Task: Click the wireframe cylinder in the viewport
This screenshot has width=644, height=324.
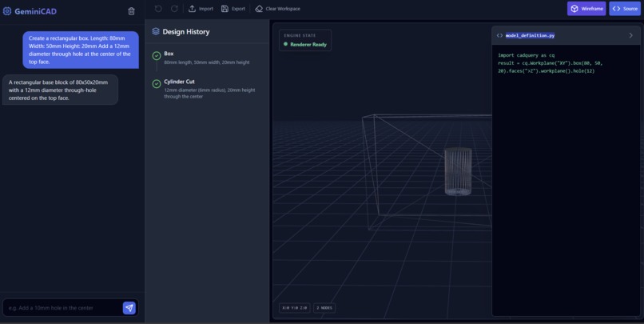Action: coord(458,171)
